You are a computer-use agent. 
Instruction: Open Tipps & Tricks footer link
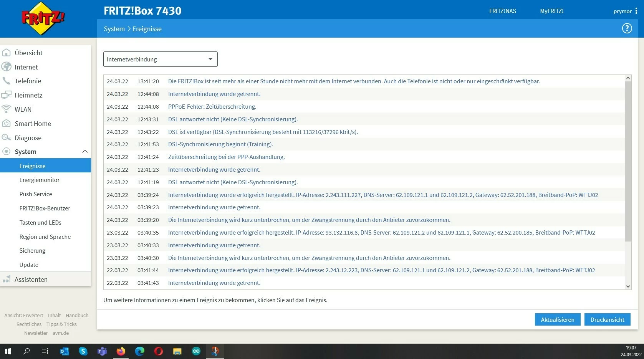pyautogui.click(x=62, y=324)
